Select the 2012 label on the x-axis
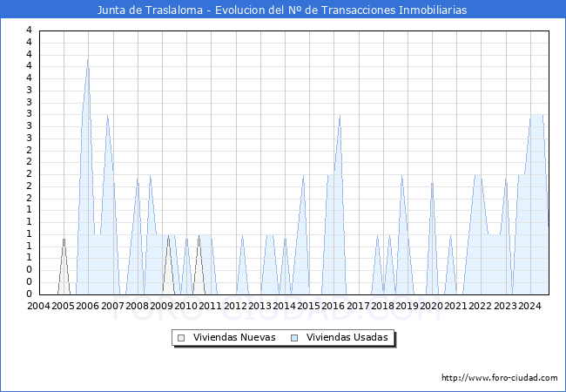The width and height of the screenshot is (566, 392). click(x=235, y=306)
